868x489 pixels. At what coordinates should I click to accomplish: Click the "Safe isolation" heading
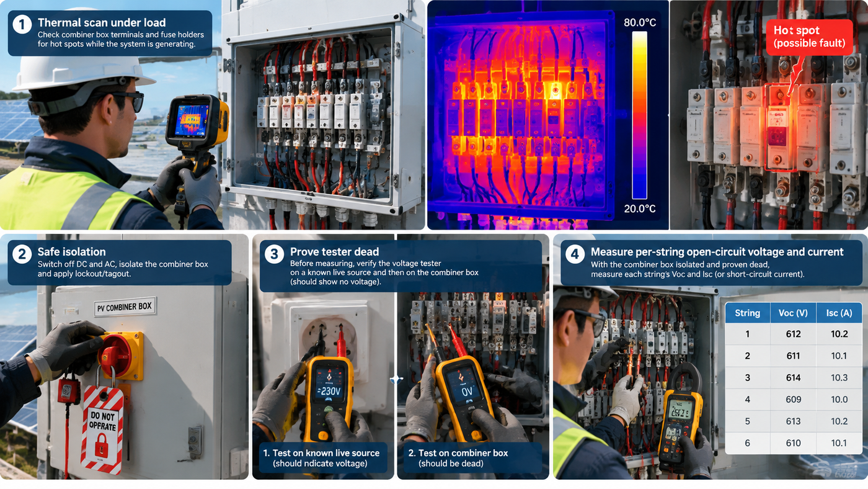[71, 252]
